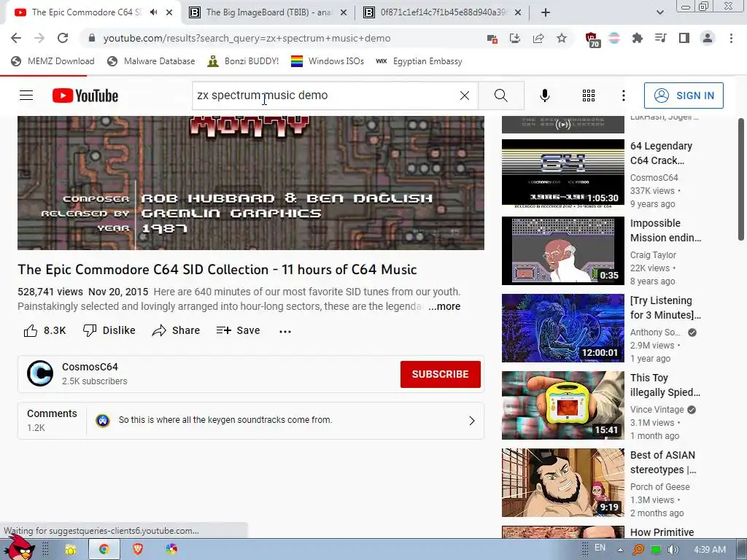Open the YouTube hamburger guide menu
The image size is (747, 560).
point(26,96)
